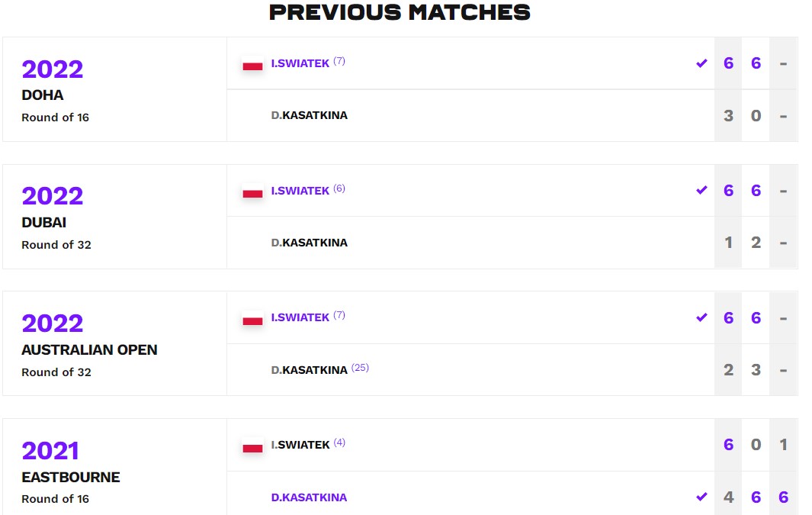Open D.Kasatkina profile in Dubai match

309,243
